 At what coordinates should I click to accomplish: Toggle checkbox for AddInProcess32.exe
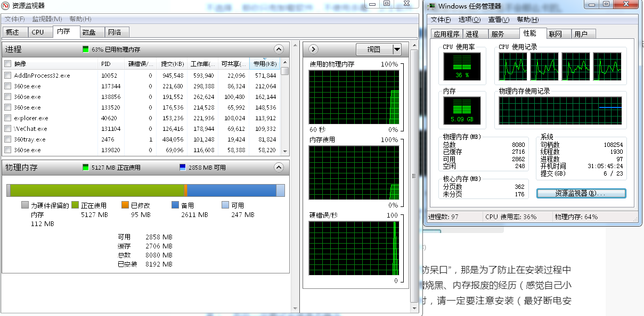[x=7, y=76]
